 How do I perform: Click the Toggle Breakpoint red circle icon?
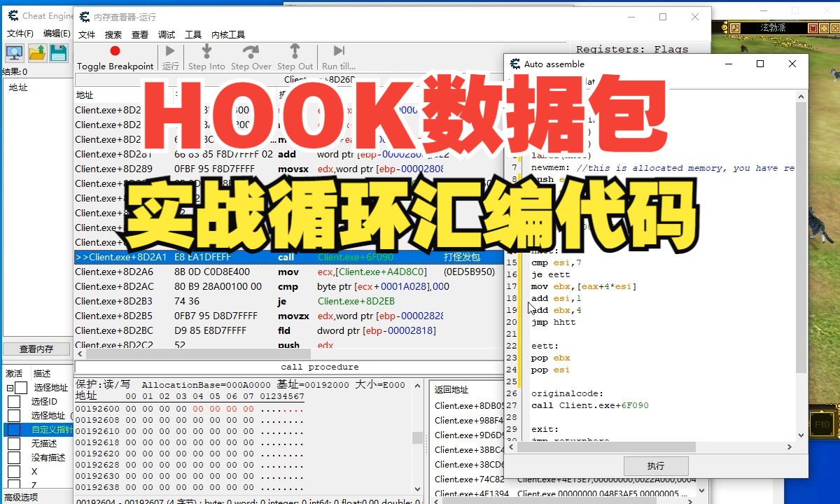pos(114,51)
